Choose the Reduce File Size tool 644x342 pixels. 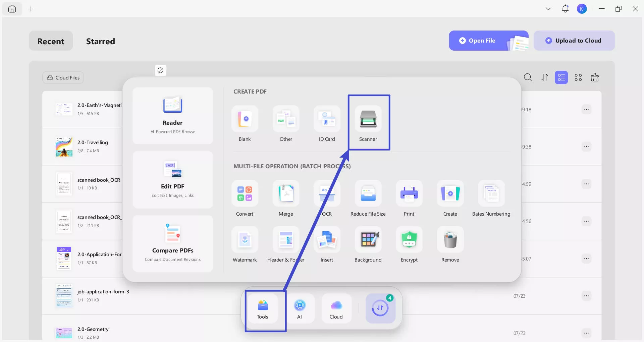click(368, 194)
